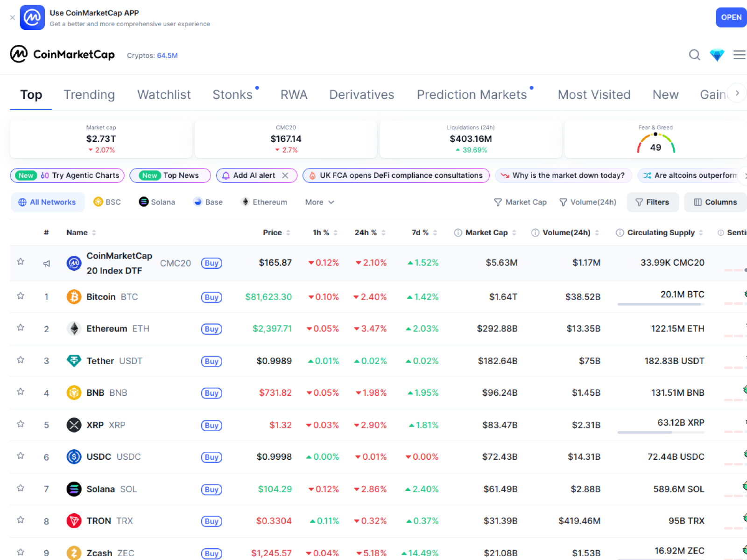The width and height of the screenshot is (747, 560).
Task: Click the Fear & Greed gauge
Action: tap(655, 143)
